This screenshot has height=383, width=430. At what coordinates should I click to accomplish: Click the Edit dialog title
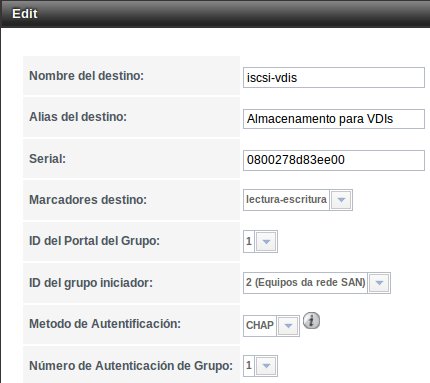point(25,14)
